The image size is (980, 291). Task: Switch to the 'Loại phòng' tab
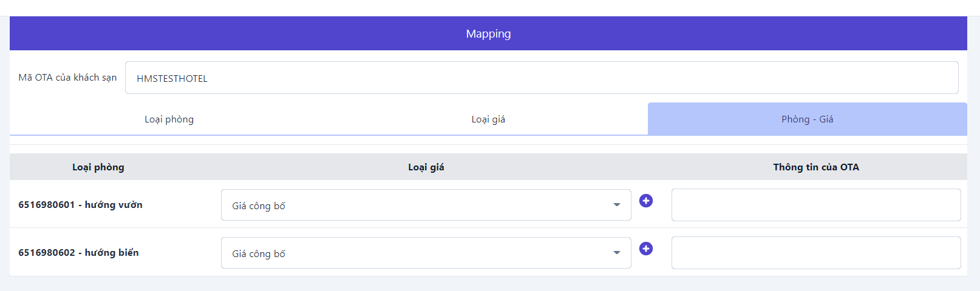click(169, 119)
